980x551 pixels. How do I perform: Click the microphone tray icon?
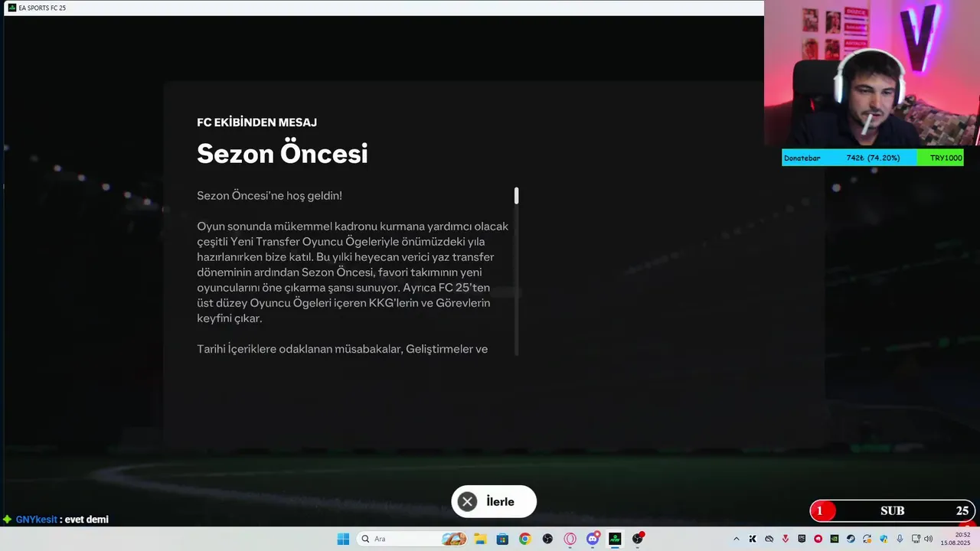900,539
